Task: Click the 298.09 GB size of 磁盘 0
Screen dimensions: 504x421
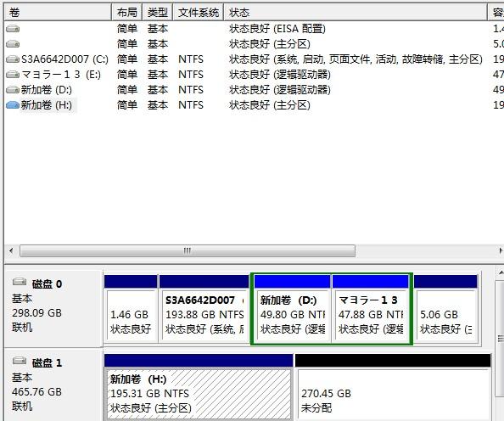Action: (x=36, y=312)
